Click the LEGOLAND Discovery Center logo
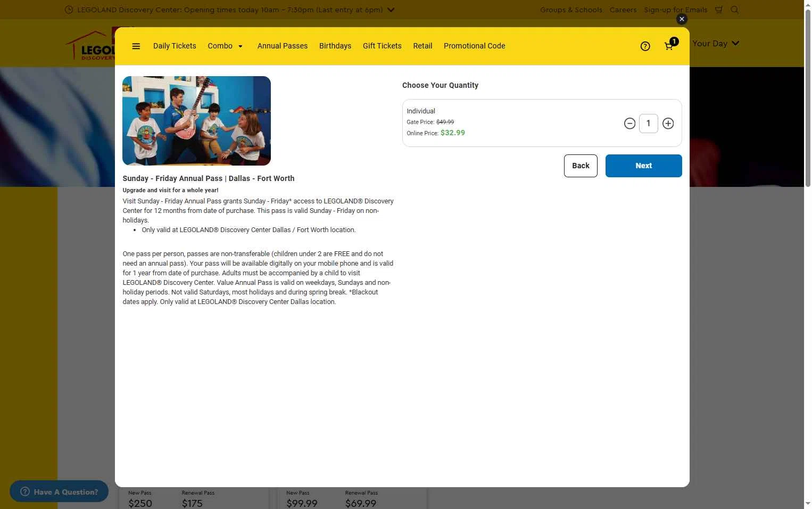The height and width of the screenshot is (509, 812). pos(90,45)
